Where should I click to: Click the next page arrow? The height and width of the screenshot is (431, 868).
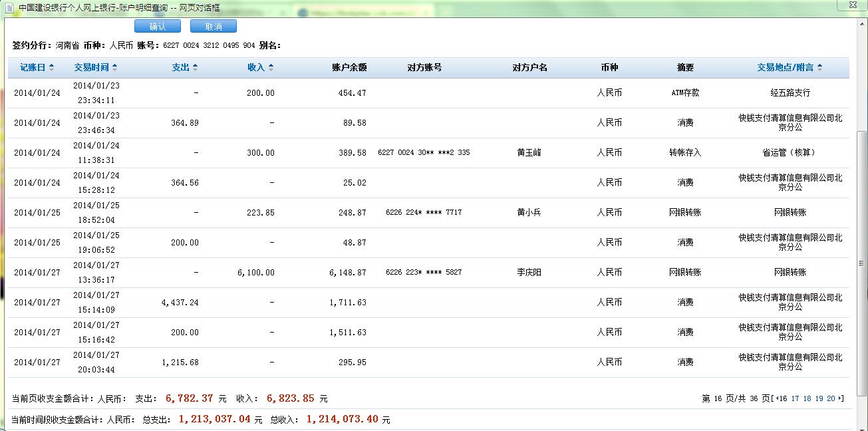pyautogui.click(x=840, y=398)
